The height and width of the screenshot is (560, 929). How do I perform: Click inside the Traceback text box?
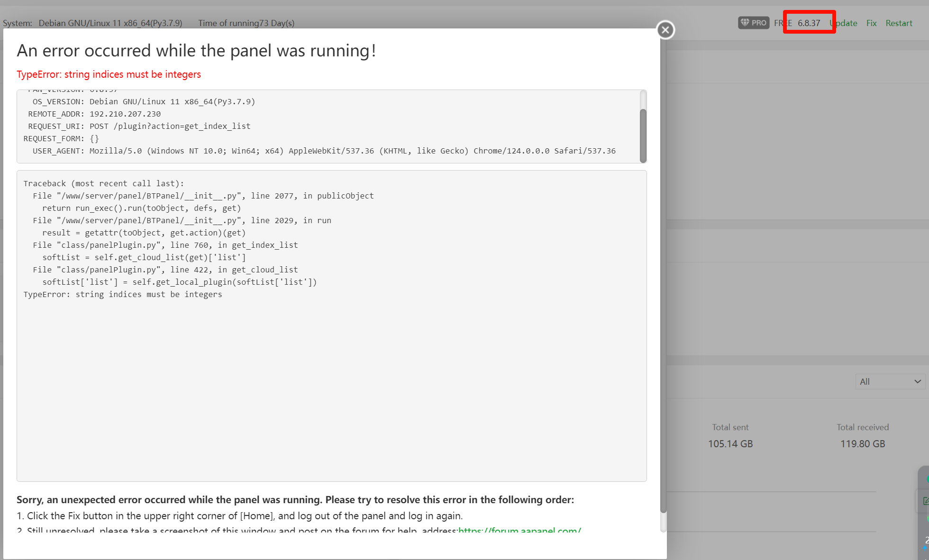331,379
